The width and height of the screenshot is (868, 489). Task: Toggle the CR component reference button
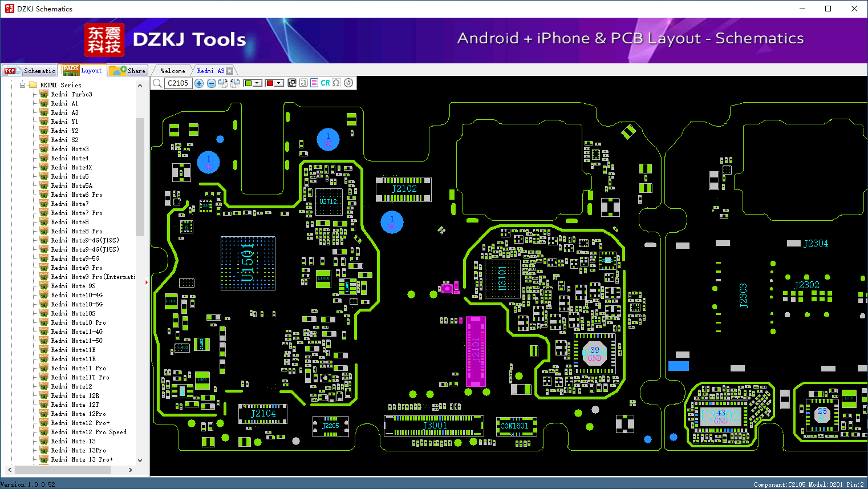coord(325,83)
